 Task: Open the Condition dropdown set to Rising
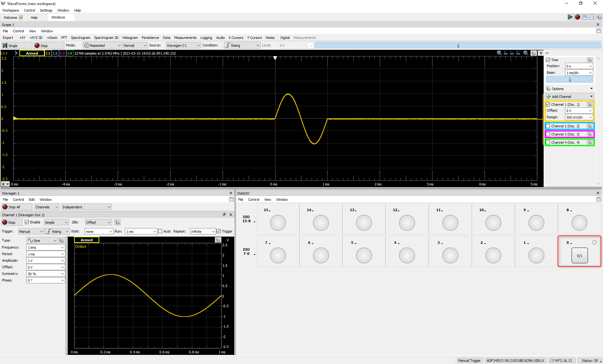tap(242, 45)
